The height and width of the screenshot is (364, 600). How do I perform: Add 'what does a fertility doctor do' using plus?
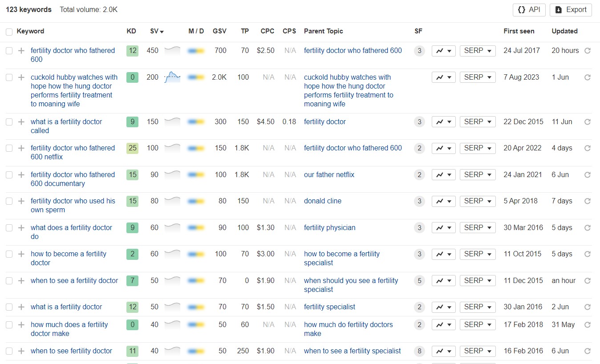coord(21,228)
